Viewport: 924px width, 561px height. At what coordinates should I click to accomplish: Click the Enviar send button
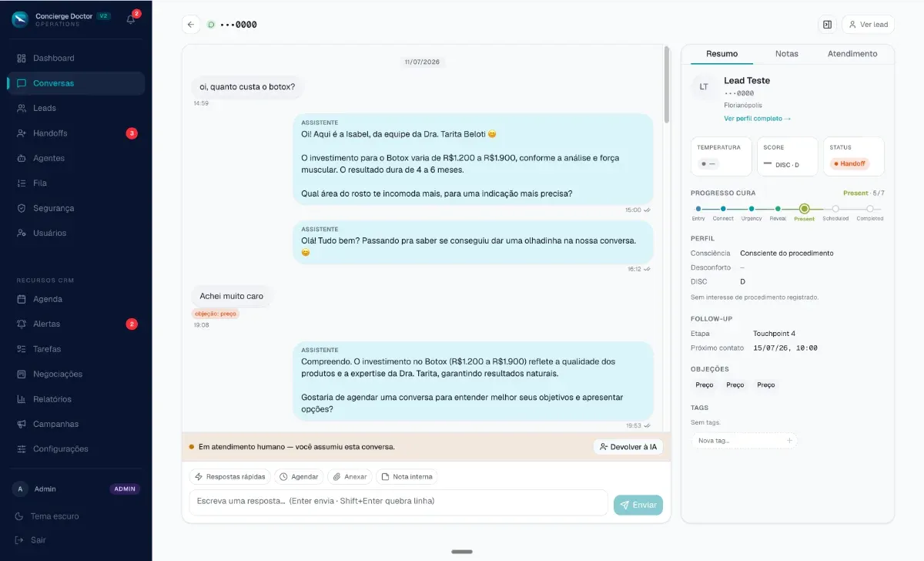pyautogui.click(x=638, y=506)
